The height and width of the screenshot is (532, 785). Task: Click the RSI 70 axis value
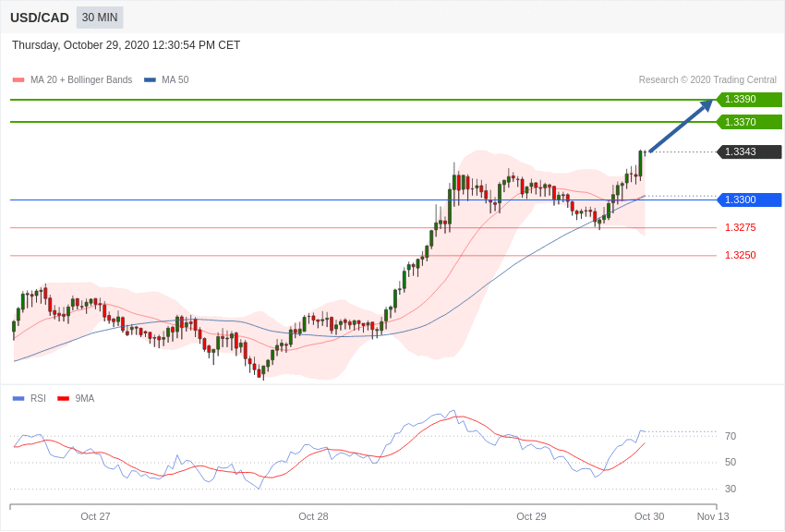click(x=731, y=436)
